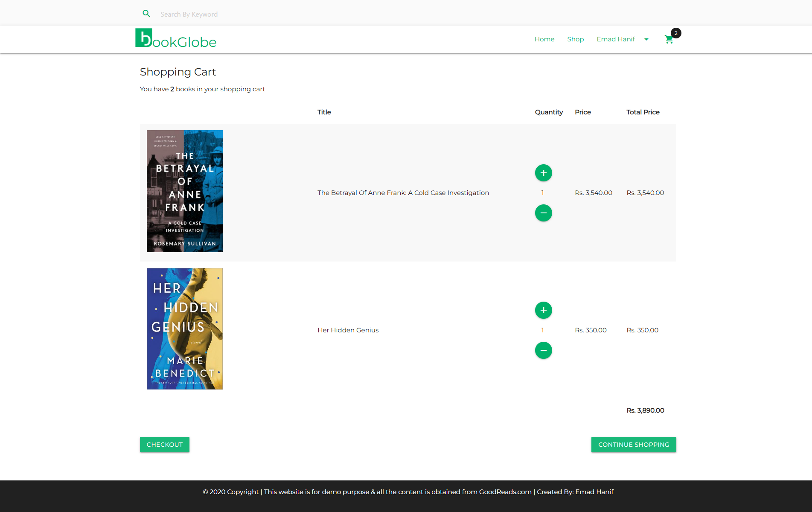Click the search magnifier icon
This screenshot has width=812, height=512.
point(146,14)
